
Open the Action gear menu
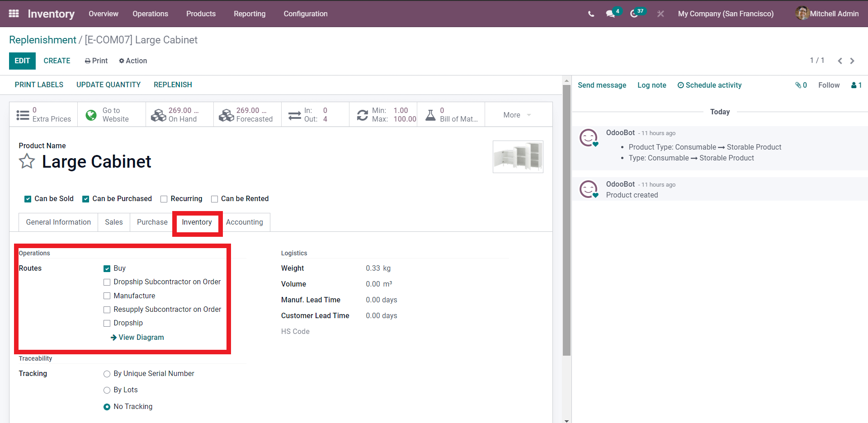pos(133,61)
